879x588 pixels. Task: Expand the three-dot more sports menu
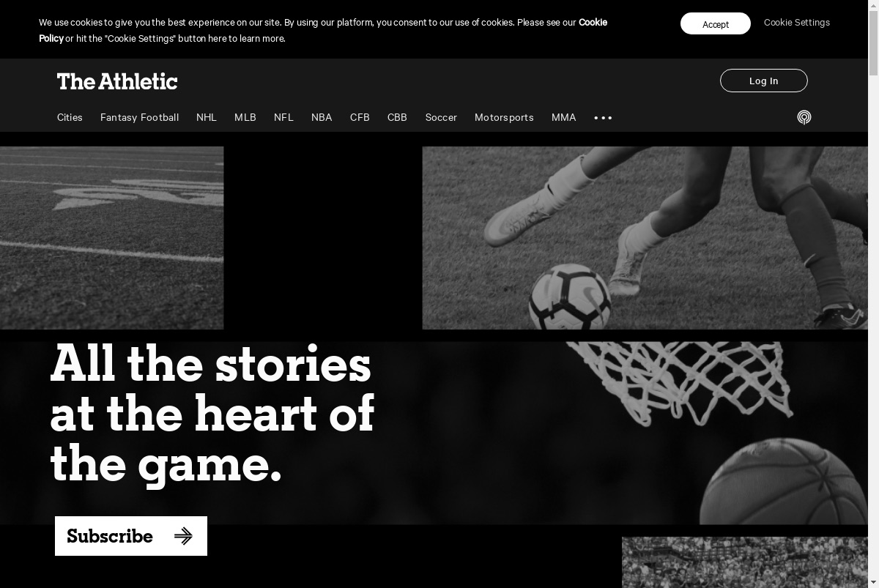pyautogui.click(x=603, y=117)
